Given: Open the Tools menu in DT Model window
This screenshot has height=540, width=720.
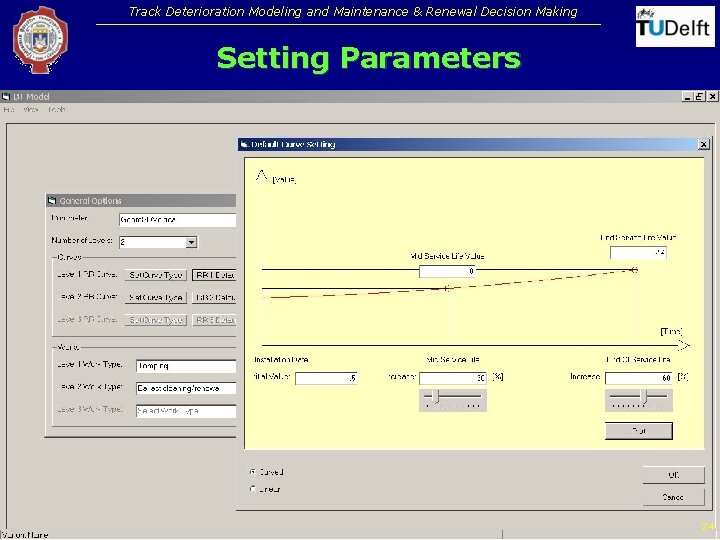Looking at the screenshot, I should [56, 110].
